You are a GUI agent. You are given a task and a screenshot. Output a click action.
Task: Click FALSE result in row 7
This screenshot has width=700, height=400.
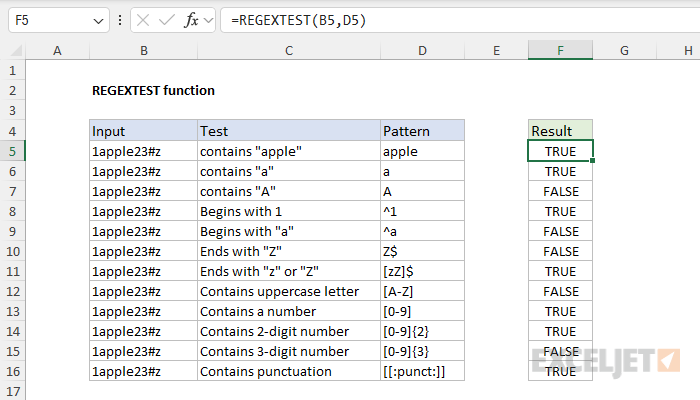tap(560, 191)
